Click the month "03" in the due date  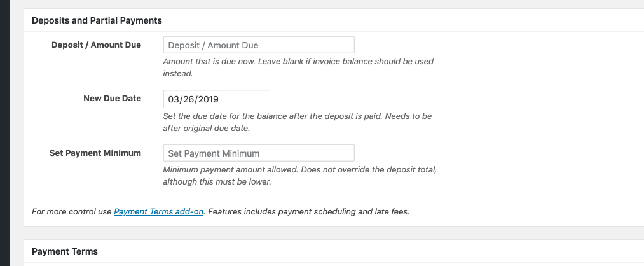pos(174,99)
